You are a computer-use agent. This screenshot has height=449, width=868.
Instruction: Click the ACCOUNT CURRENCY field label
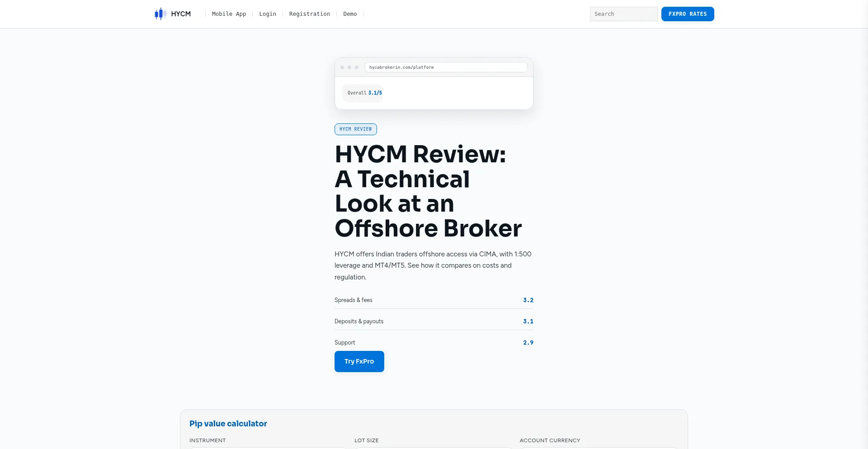click(550, 440)
